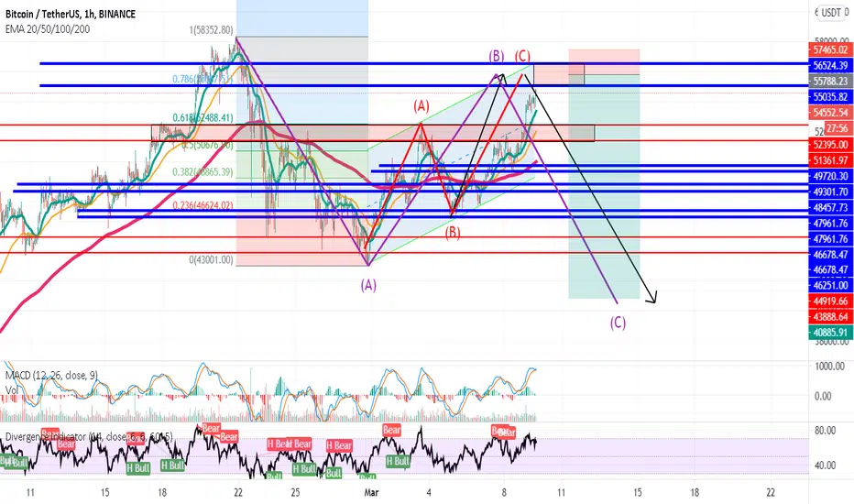
Task: Click the black arrowhead of the projection line
Action: [x=652, y=297]
